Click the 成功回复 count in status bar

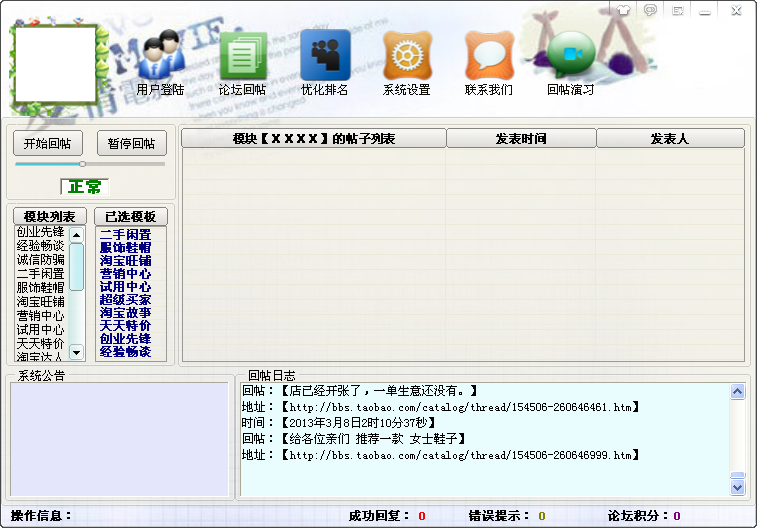tap(421, 516)
